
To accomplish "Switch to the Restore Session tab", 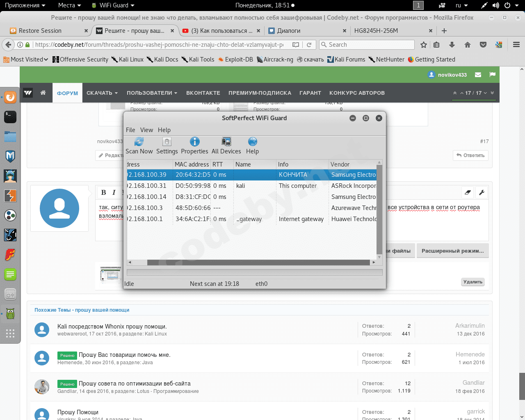I will point(49,31).
